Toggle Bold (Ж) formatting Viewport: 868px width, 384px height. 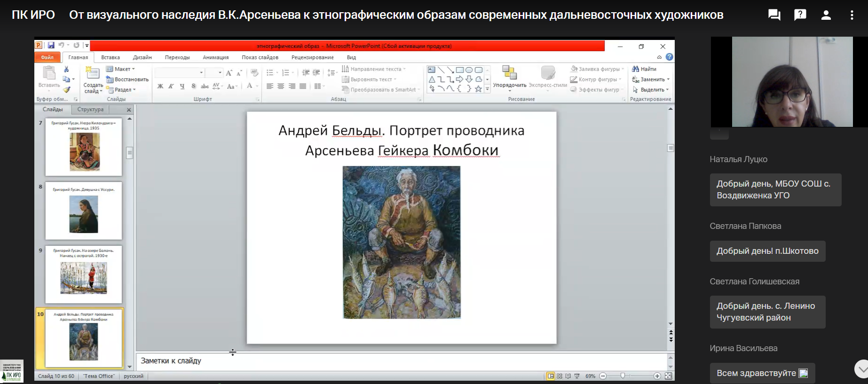pyautogui.click(x=160, y=86)
